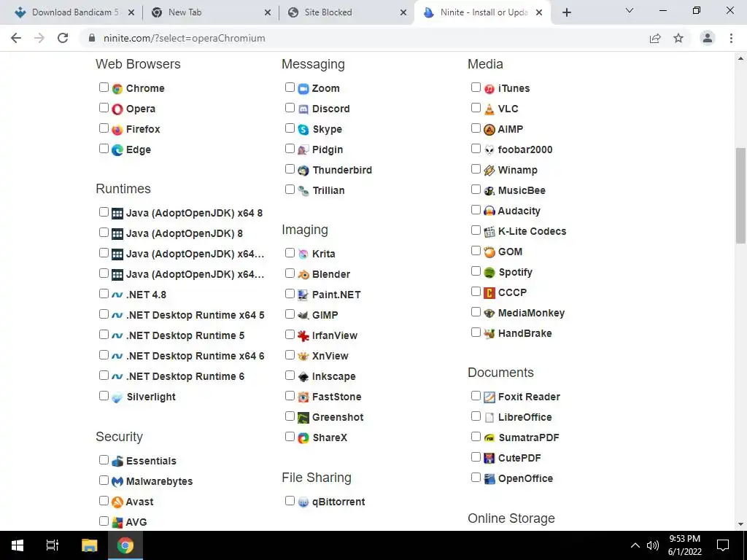Click the iTunes music icon

tap(489, 88)
